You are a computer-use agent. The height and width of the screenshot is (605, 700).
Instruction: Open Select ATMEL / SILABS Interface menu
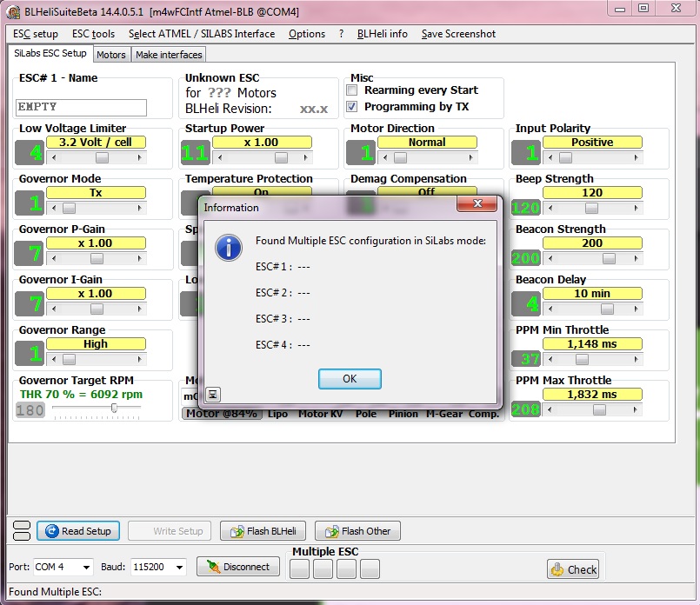(201, 34)
